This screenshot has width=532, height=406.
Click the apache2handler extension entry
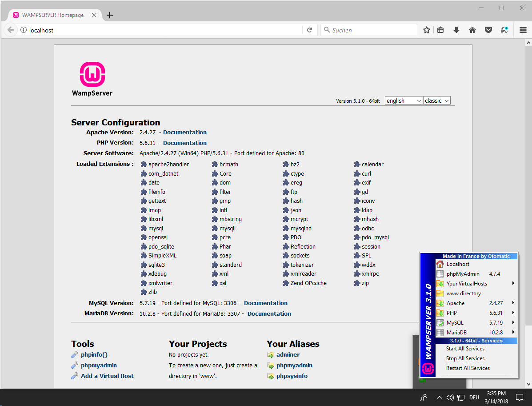tap(165, 164)
